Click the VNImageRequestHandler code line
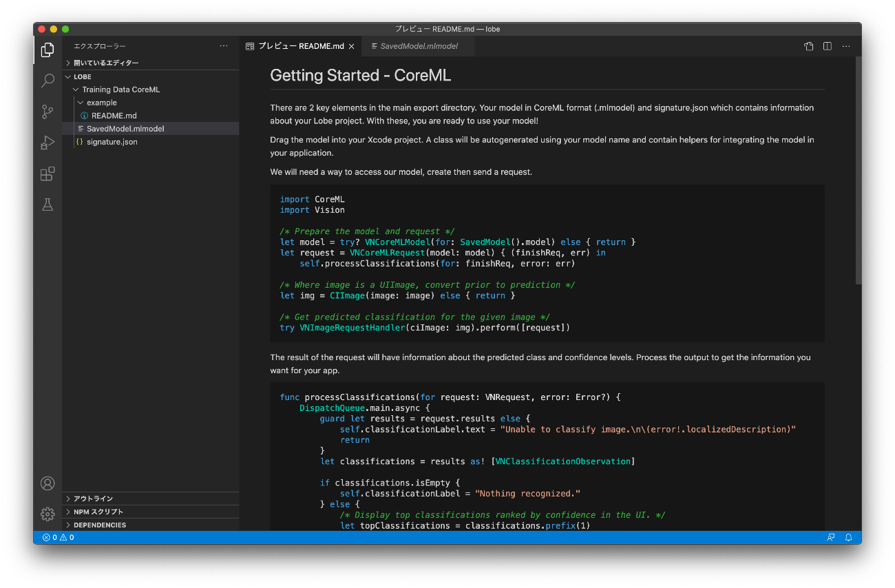895x588 pixels. pyautogui.click(x=425, y=328)
